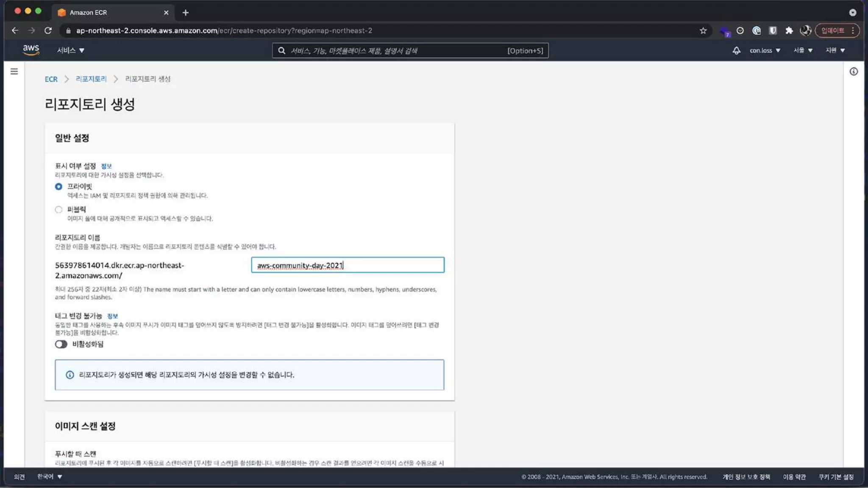Open the 한국어 language dropdown
The width and height of the screenshot is (868, 488).
50,477
